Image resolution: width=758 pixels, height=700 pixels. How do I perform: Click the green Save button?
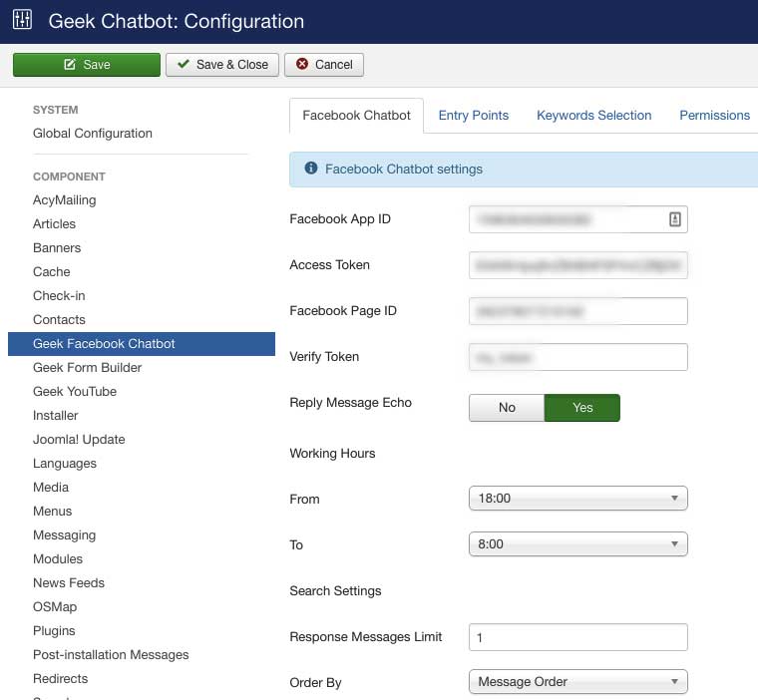coord(87,65)
